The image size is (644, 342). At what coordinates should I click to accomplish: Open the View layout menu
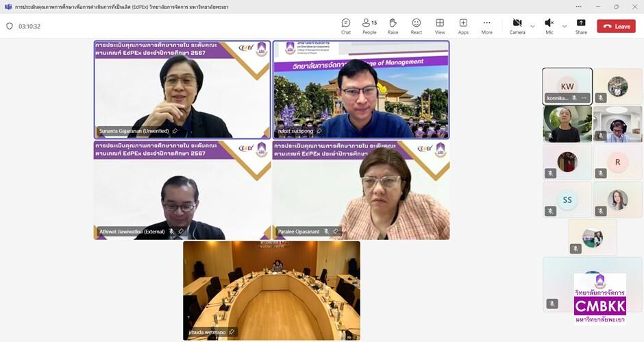440,26
